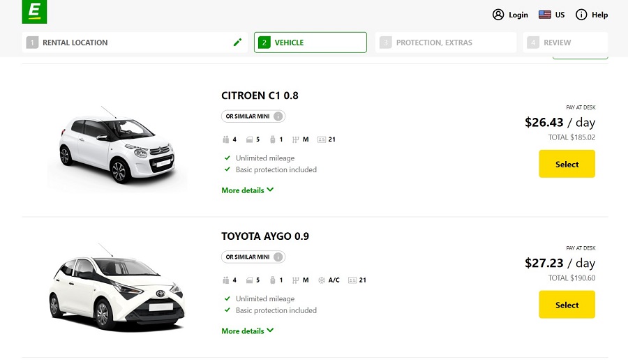Click Citroen C1 passenger seats icon

click(226, 139)
